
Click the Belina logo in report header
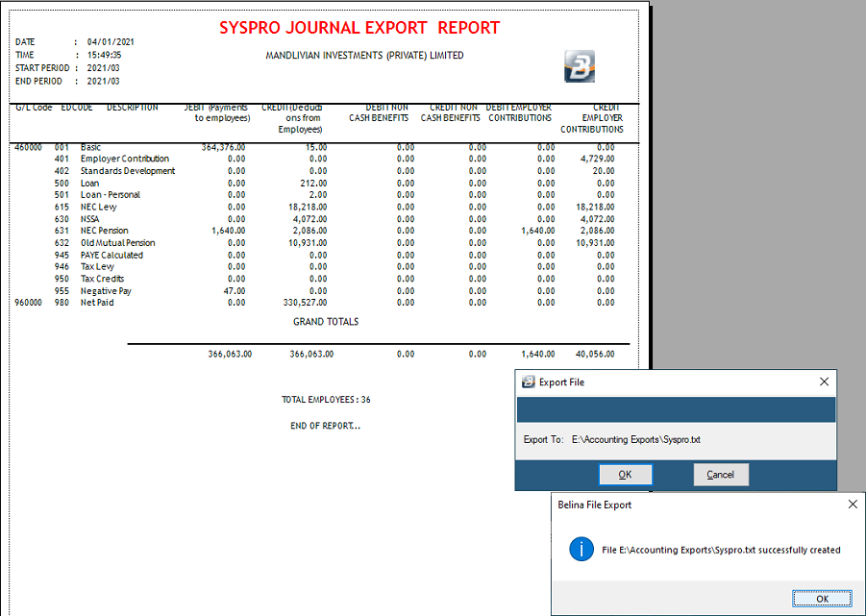[x=580, y=66]
